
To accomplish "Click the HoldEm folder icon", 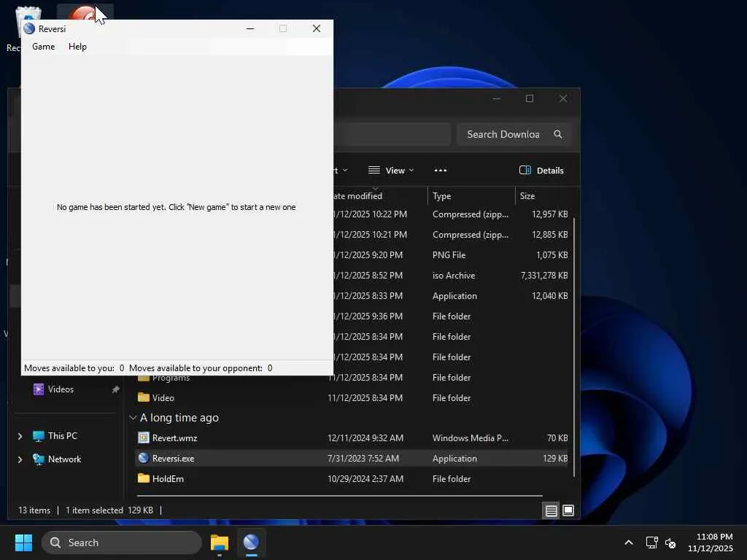I will coord(144,479).
